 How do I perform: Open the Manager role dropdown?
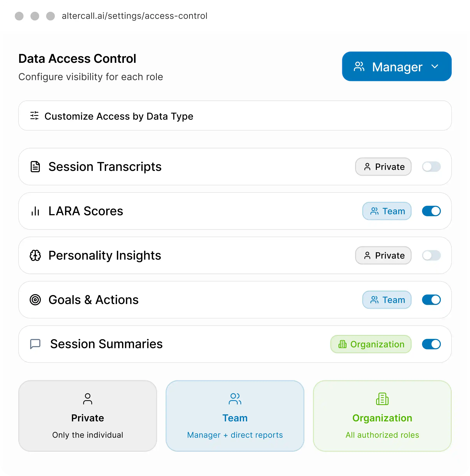pyautogui.click(x=396, y=66)
